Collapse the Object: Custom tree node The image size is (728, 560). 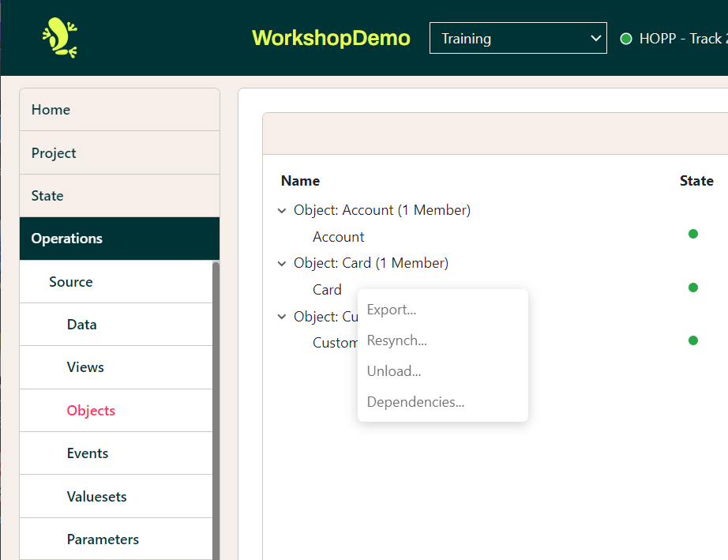tap(282, 317)
